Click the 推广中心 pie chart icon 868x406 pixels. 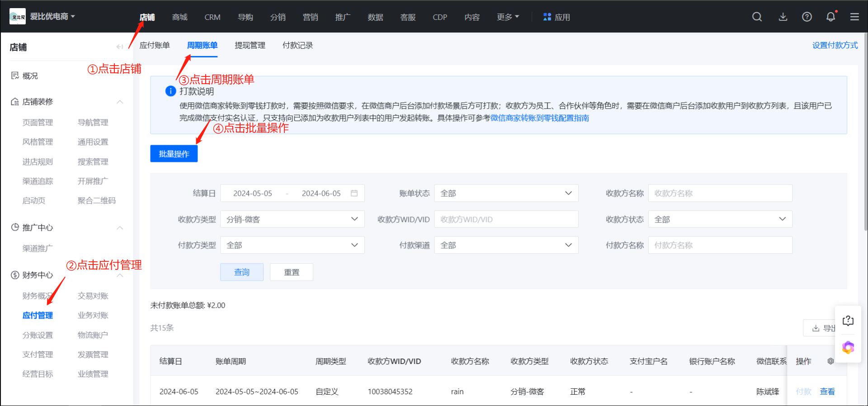pyautogui.click(x=15, y=227)
